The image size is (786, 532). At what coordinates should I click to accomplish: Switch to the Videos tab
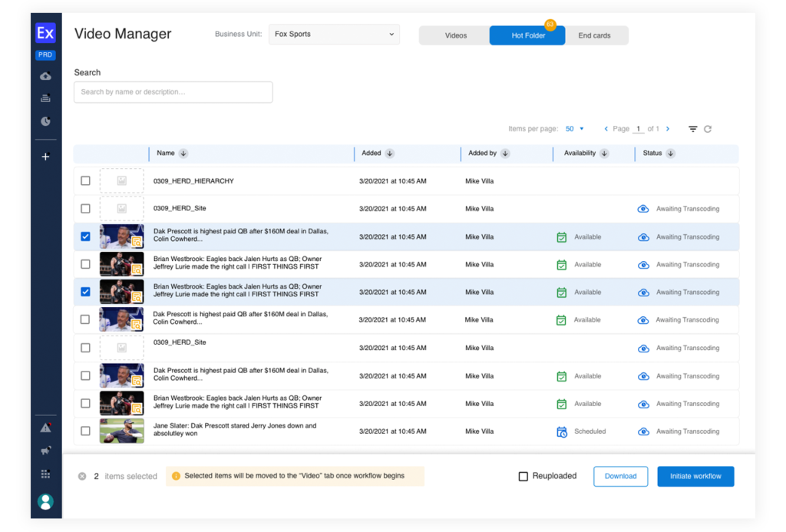click(455, 35)
